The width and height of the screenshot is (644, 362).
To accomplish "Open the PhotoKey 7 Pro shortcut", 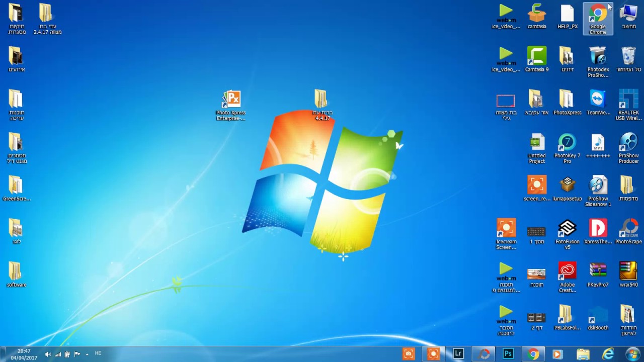I will tap(568, 148).
